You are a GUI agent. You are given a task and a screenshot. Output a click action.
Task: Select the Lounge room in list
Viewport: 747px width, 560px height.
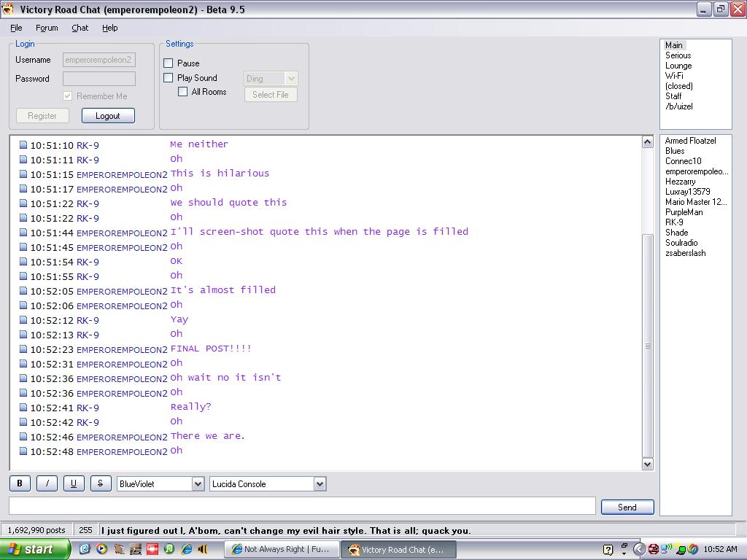pyautogui.click(x=678, y=66)
